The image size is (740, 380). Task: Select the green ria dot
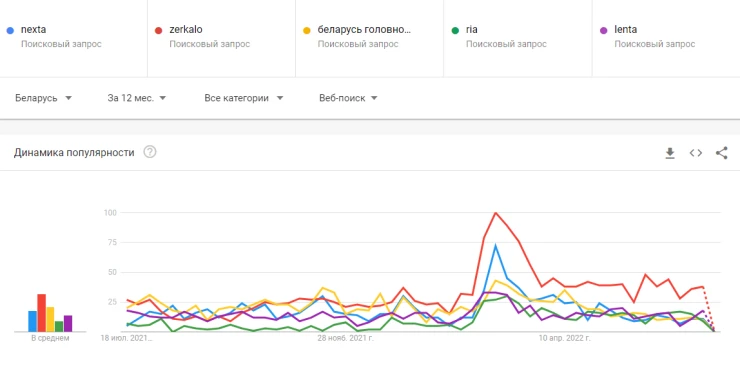coord(455,30)
